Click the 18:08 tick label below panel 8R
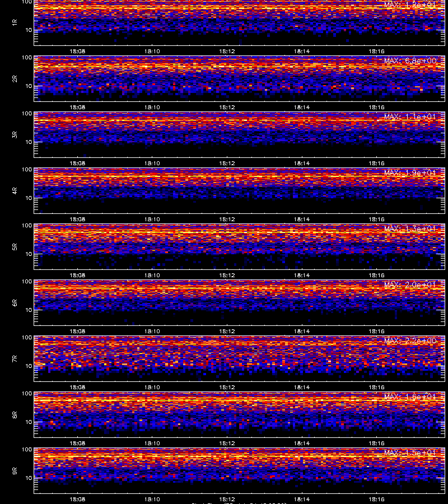The image size is (448, 504). (x=77, y=444)
